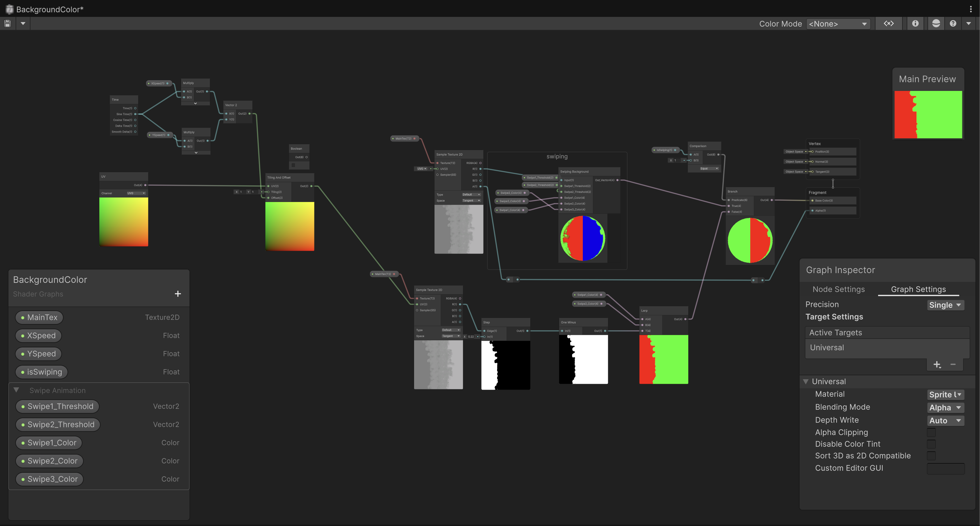Toggle the Boolean node checkbox

[293, 165]
